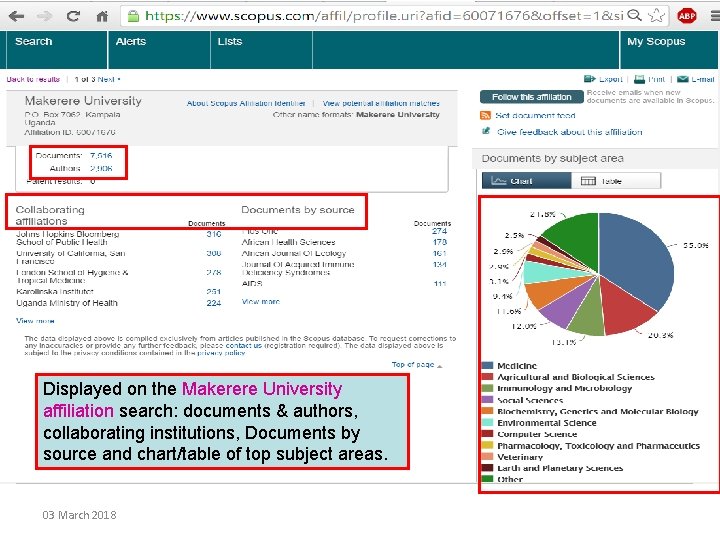720x540 pixels.
Task: Open Johns Hopkins document count 316
Action: coord(214,234)
